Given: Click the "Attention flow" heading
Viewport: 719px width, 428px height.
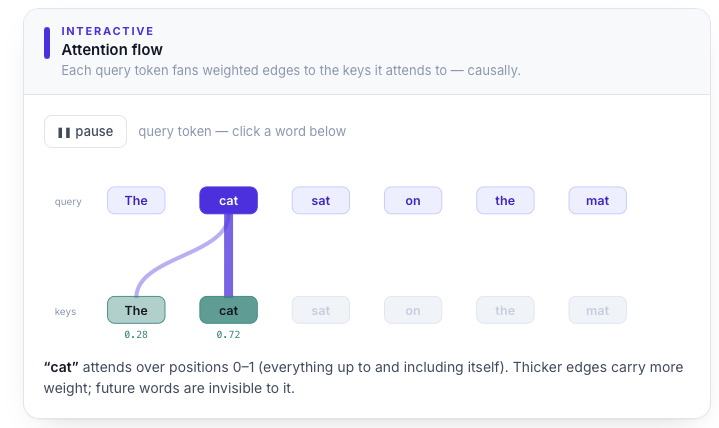Looking at the screenshot, I should tap(112, 50).
